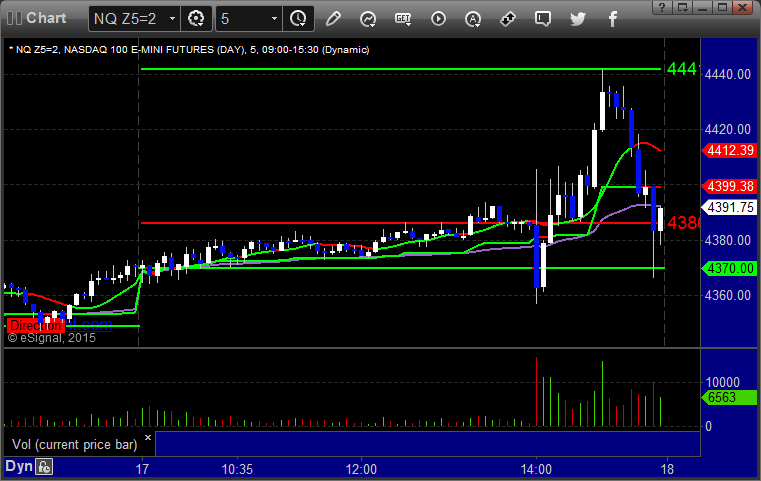Screen dimensions: 761x481
Task: Toggle the Dyn lock icon
Action: [44, 467]
